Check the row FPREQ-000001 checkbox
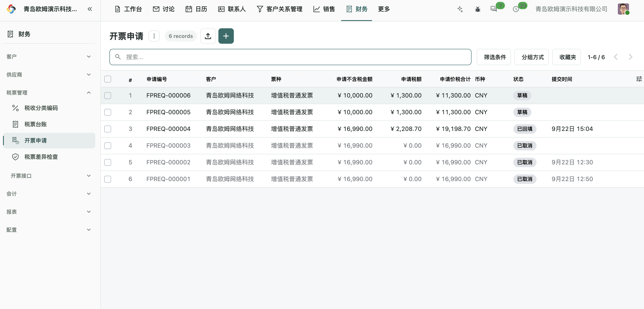 tap(108, 179)
